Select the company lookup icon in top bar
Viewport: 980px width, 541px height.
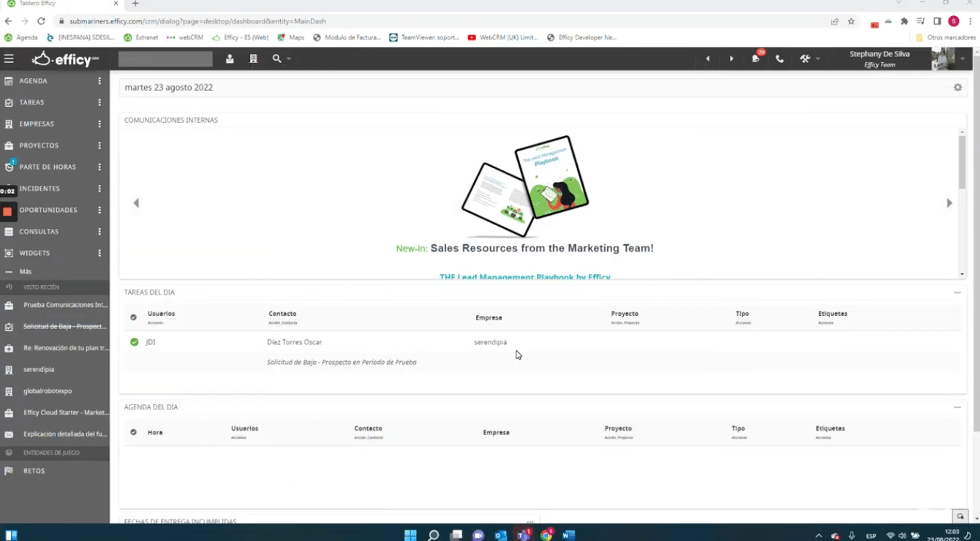point(252,58)
